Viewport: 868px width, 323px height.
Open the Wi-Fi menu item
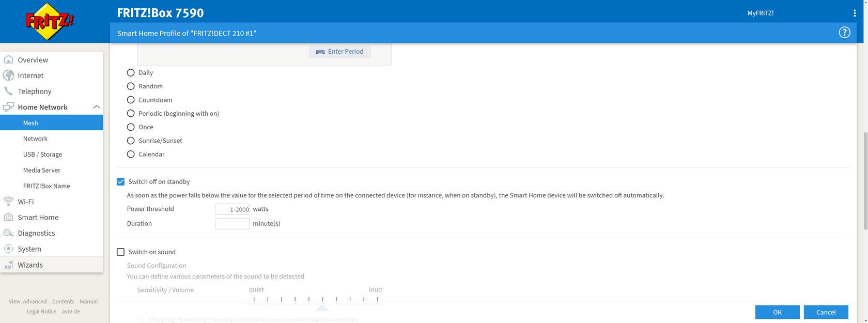(26, 202)
